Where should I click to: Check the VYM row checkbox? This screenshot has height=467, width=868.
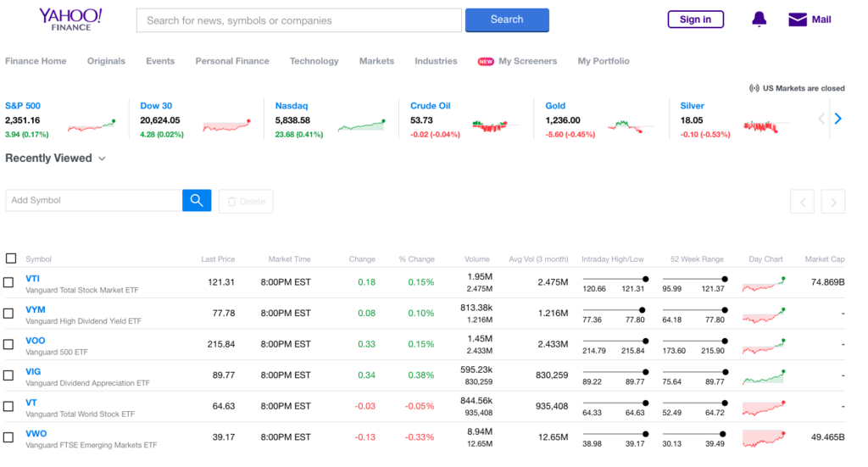[x=8, y=314]
